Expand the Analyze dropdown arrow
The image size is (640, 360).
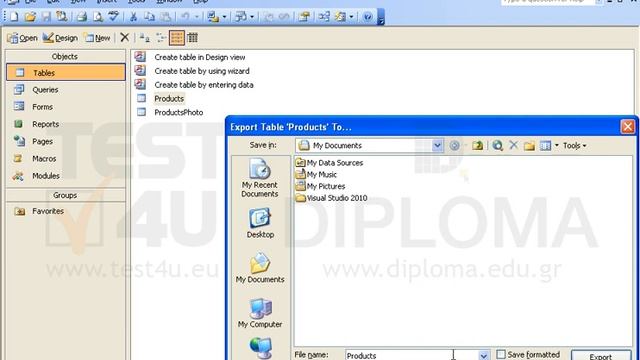pos(252,17)
